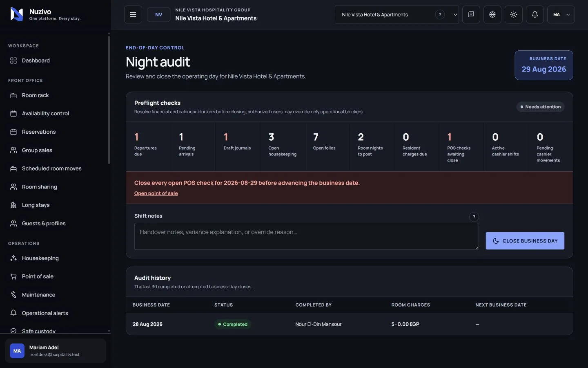
Task: Click the Pending arrivals tile
Action: 193,147
